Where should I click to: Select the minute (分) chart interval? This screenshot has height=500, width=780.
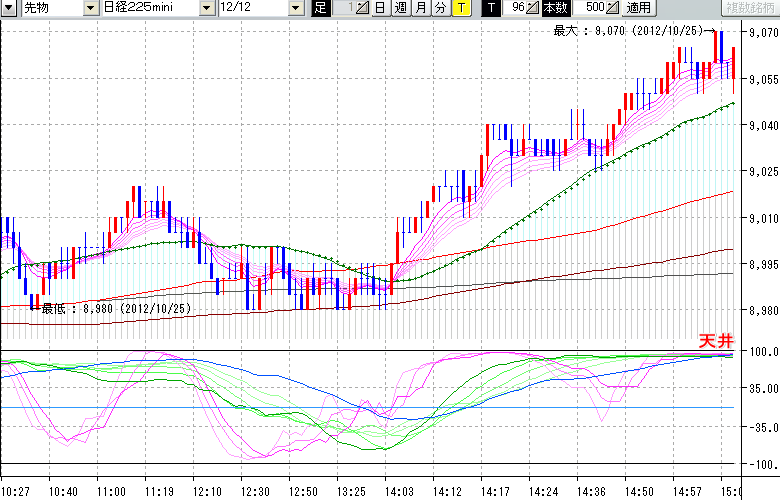point(440,8)
